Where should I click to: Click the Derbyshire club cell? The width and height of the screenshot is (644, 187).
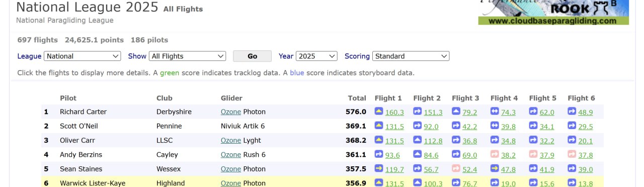click(x=174, y=112)
